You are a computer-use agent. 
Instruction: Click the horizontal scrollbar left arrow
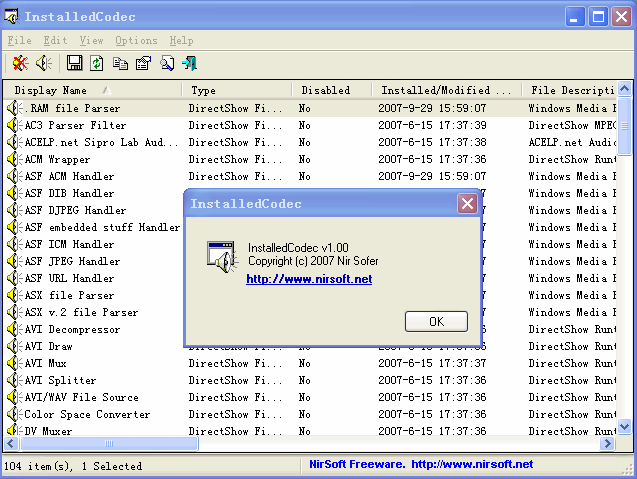click(x=11, y=443)
